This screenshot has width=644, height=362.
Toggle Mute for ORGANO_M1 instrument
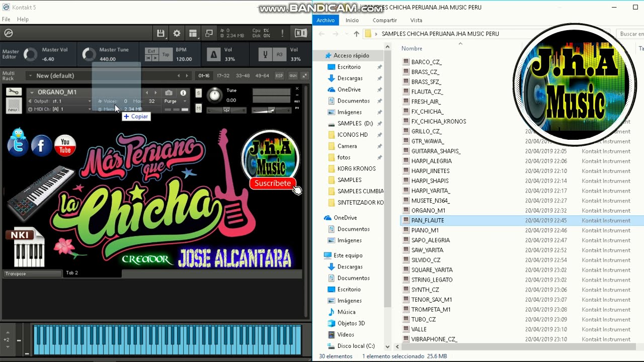[x=199, y=108]
